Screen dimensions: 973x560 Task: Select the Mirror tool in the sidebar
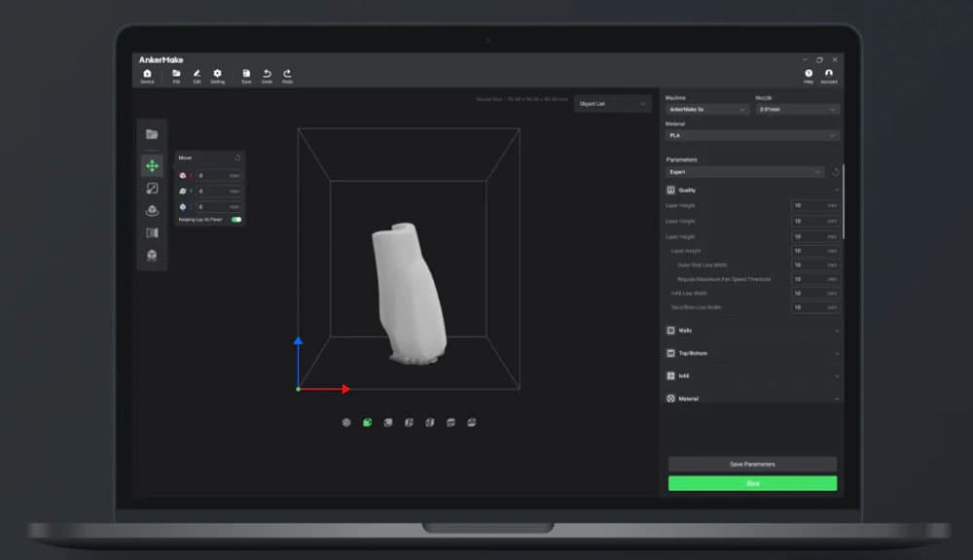coord(152,232)
